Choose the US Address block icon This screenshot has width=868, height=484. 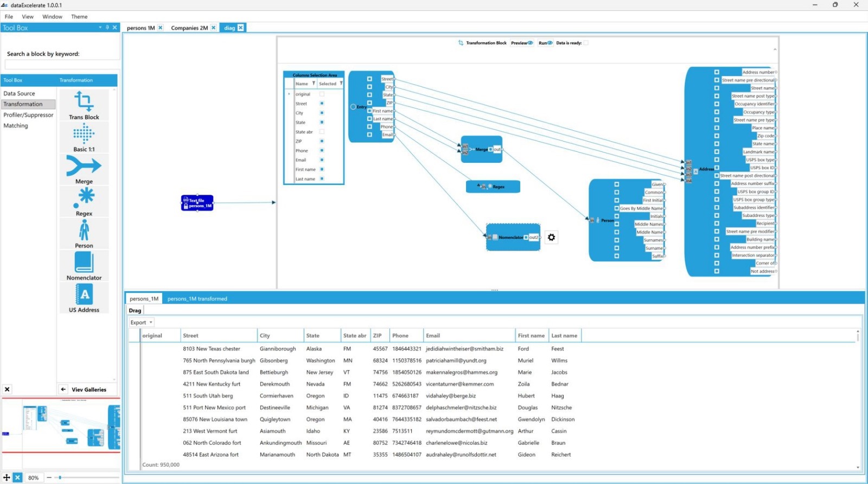pos(84,295)
